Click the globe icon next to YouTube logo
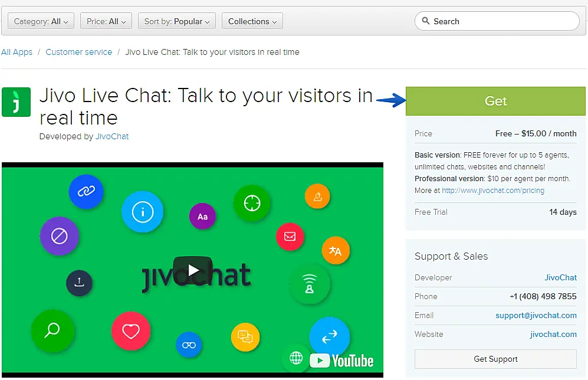Viewport: 588px width, 380px height. tap(295, 359)
